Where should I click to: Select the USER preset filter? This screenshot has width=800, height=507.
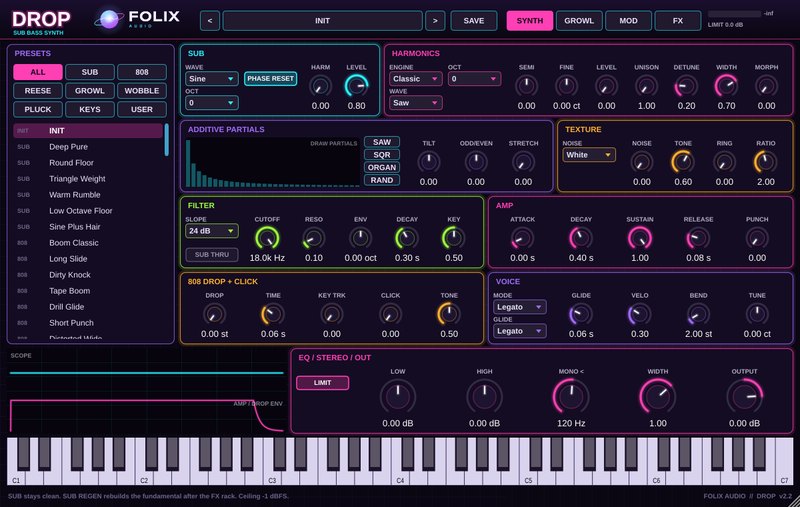(x=142, y=109)
